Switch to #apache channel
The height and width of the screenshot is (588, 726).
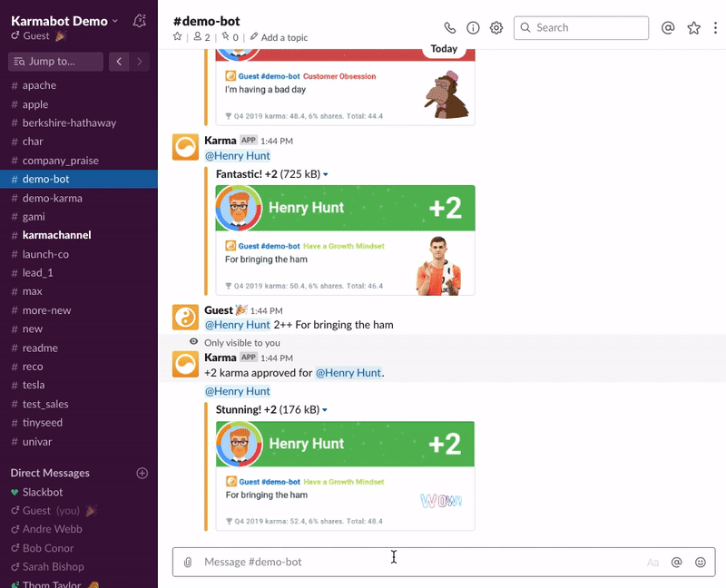click(x=79, y=85)
